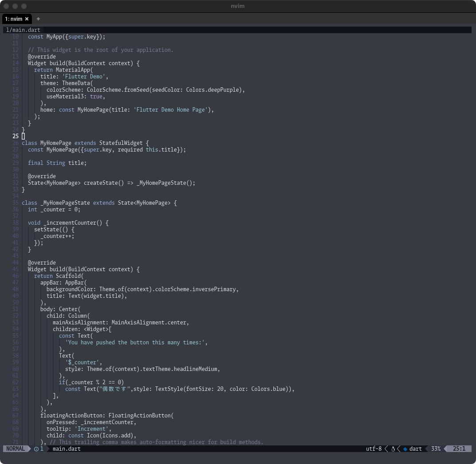Click the utf-8 encoding indicator
This screenshot has height=464, width=476.
point(374,449)
